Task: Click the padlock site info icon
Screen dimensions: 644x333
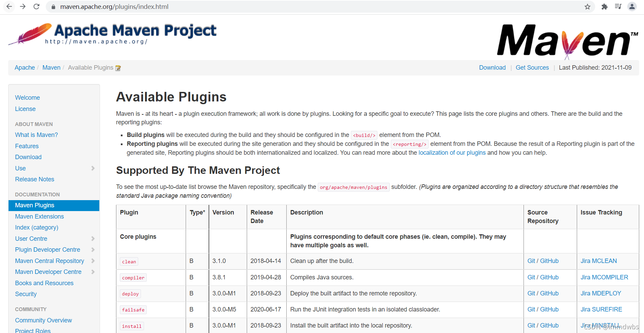Action: [53, 6]
